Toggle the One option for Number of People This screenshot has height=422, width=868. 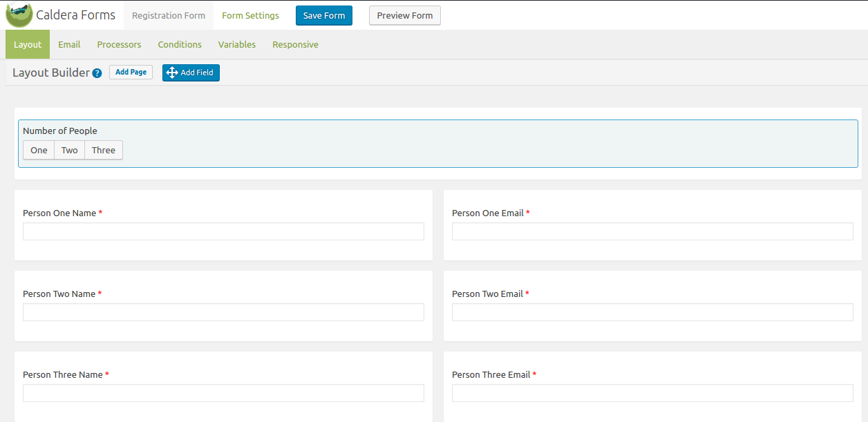pos(39,151)
